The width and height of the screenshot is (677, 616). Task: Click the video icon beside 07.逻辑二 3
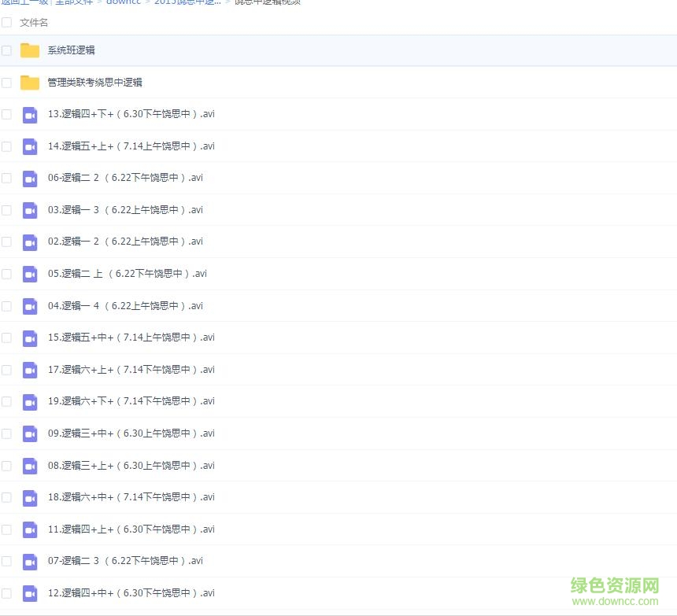pos(30,561)
